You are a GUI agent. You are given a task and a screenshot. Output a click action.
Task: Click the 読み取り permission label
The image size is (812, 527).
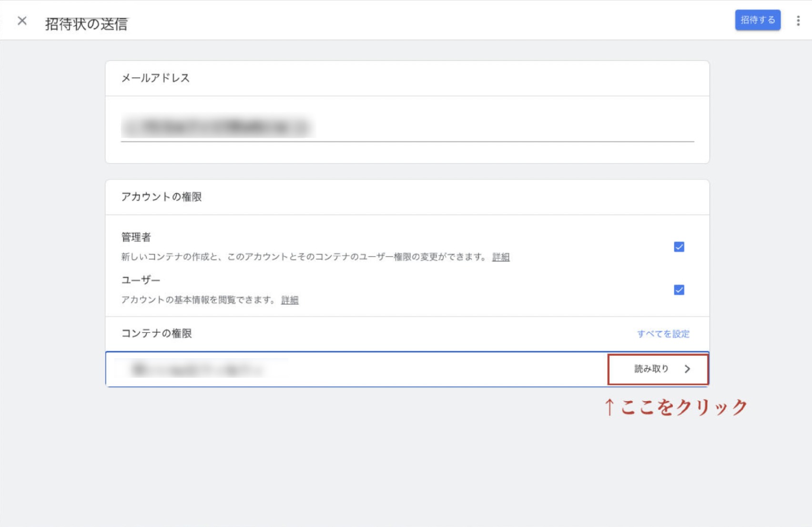[x=651, y=369]
